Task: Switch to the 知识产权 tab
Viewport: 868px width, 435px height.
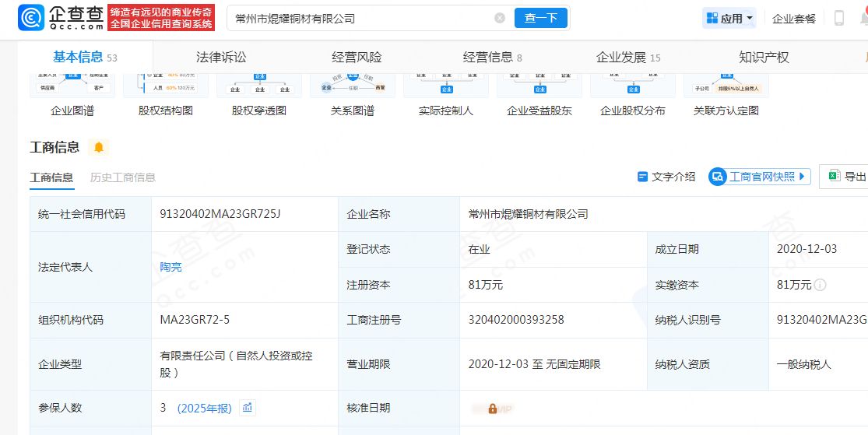Action: click(x=764, y=57)
